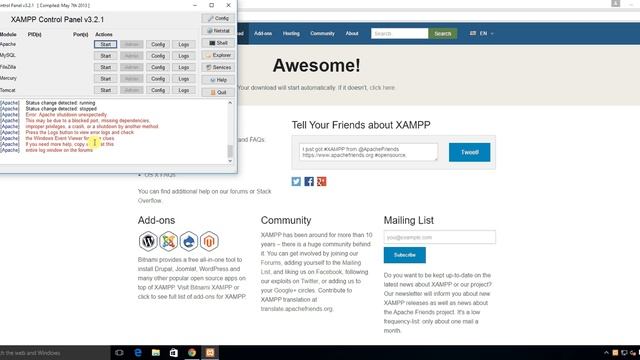Show hidden system tray icons
Screen dimensions: 640x360
pyautogui.click(x=606, y=353)
